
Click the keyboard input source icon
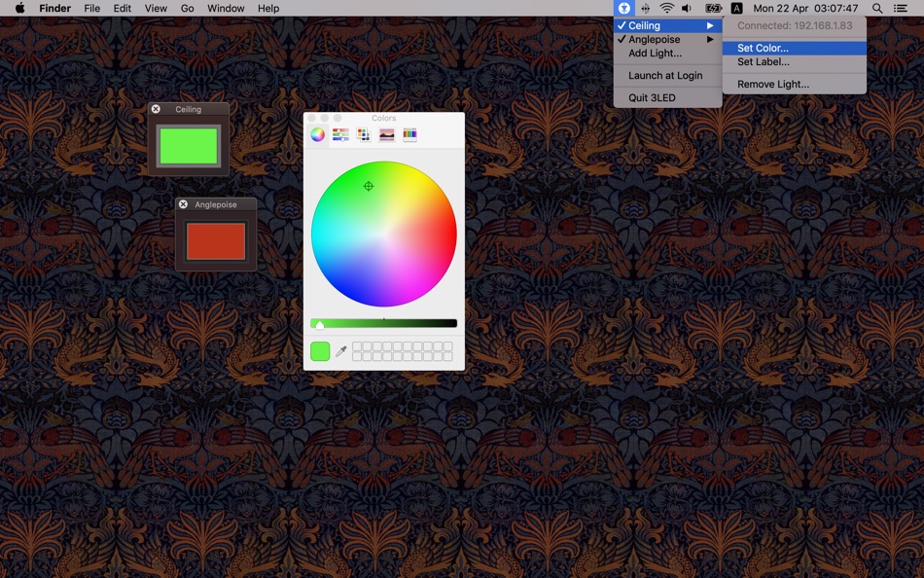click(736, 8)
